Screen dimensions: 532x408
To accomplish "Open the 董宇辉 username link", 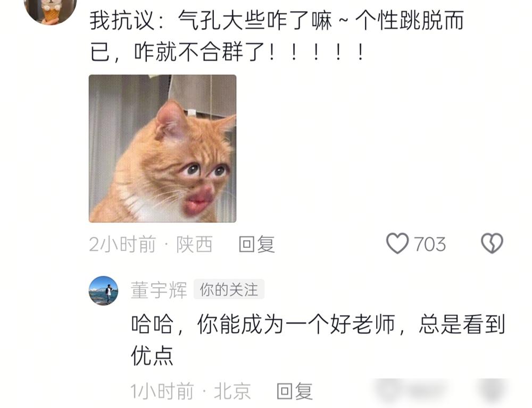I will tap(159, 290).
